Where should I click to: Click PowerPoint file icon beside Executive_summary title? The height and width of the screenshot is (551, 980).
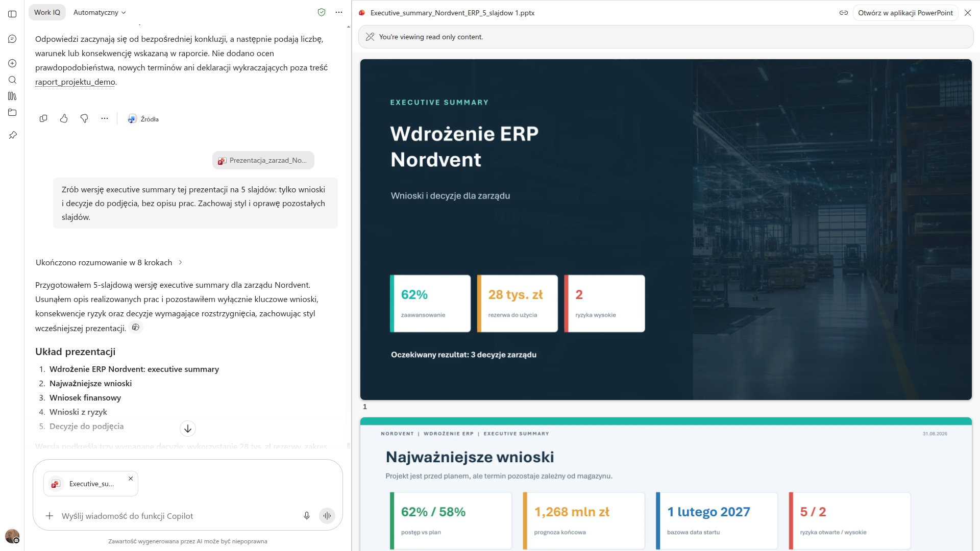click(x=362, y=13)
